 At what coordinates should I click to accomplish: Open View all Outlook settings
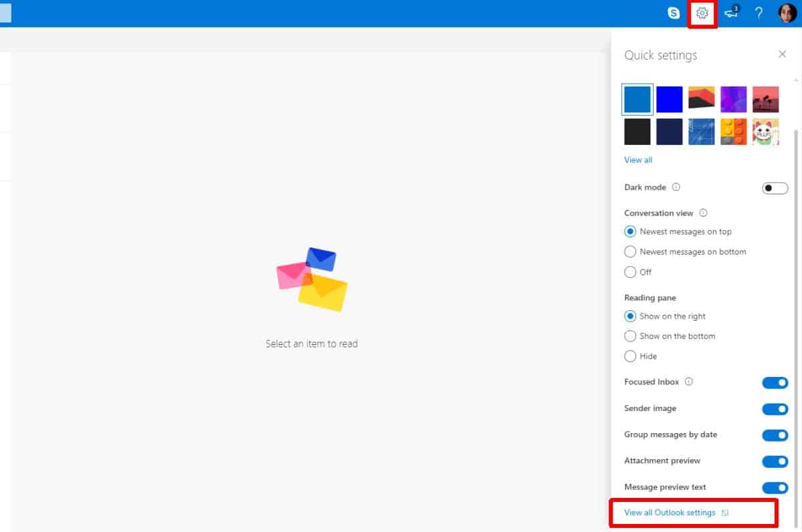pyautogui.click(x=670, y=511)
